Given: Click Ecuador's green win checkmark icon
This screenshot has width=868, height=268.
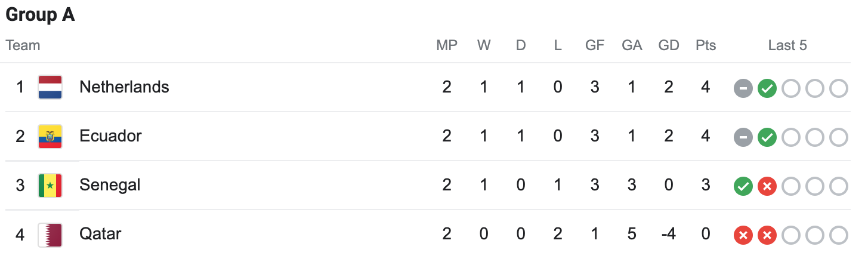Looking at the screenshot, I should click(x=767, y=137).
